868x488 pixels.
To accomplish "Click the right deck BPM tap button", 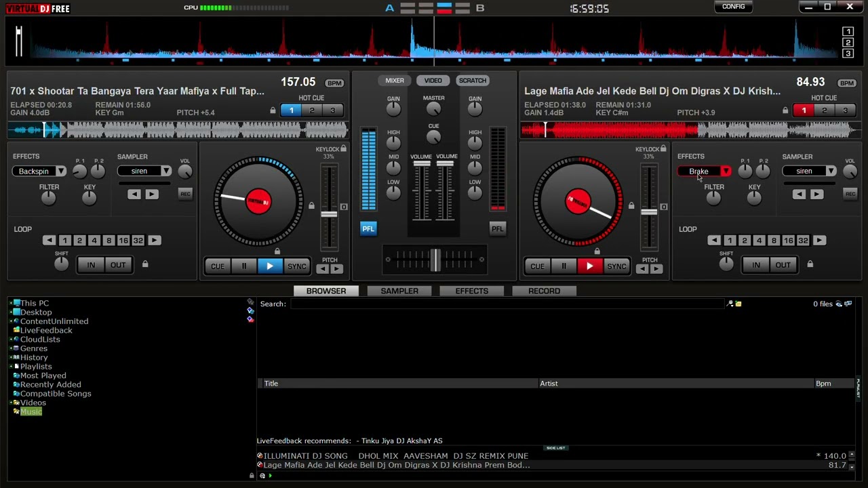I will [x=847, y=83].
